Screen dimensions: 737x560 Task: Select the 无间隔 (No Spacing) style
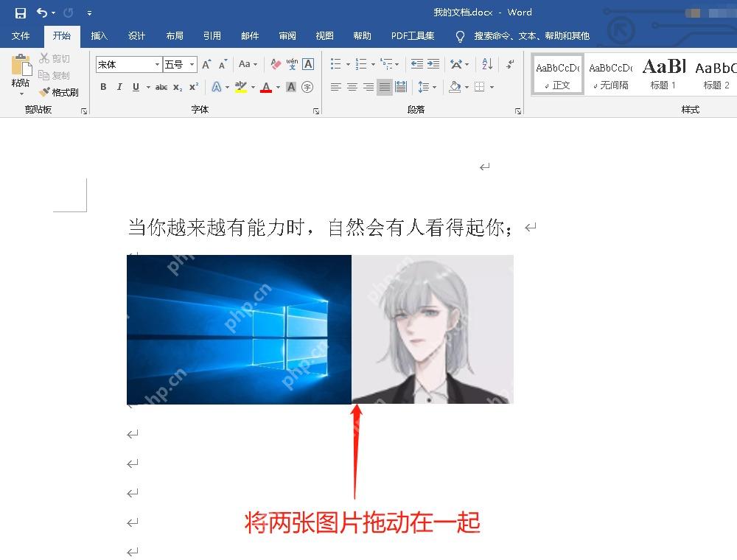611,74
